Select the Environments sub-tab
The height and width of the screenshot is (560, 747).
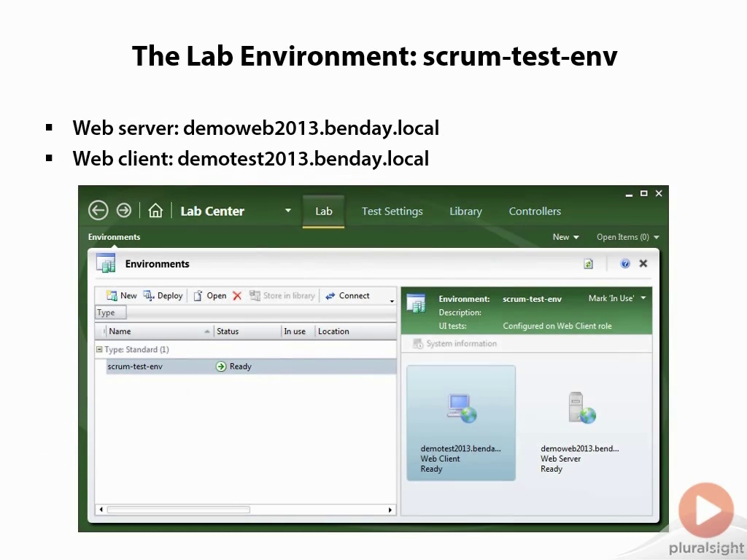pyautogui.click(x=114, y=237)
